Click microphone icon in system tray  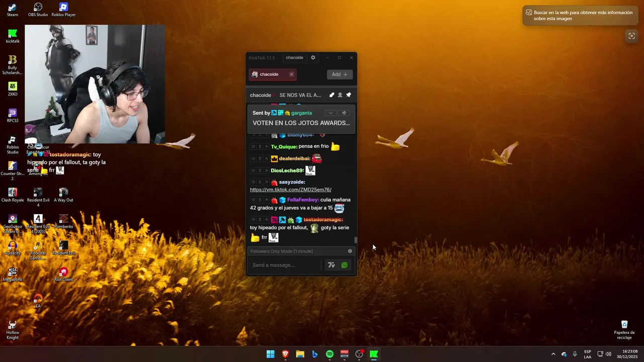575,354
